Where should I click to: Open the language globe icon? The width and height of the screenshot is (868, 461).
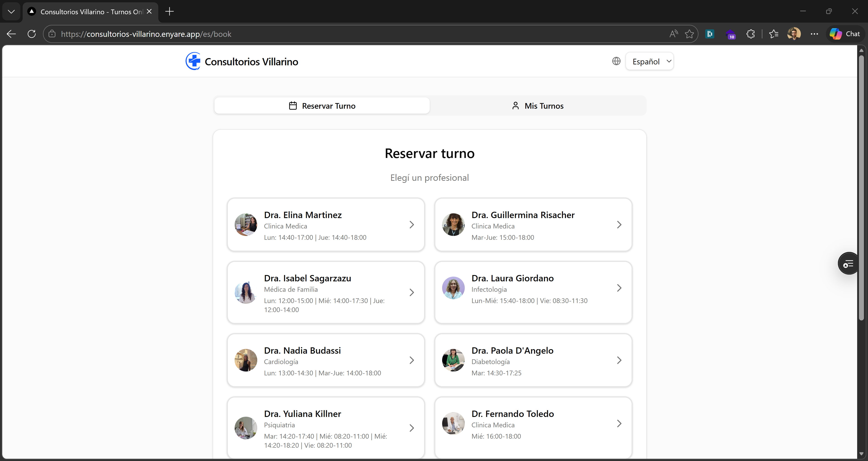coord(616,61)
